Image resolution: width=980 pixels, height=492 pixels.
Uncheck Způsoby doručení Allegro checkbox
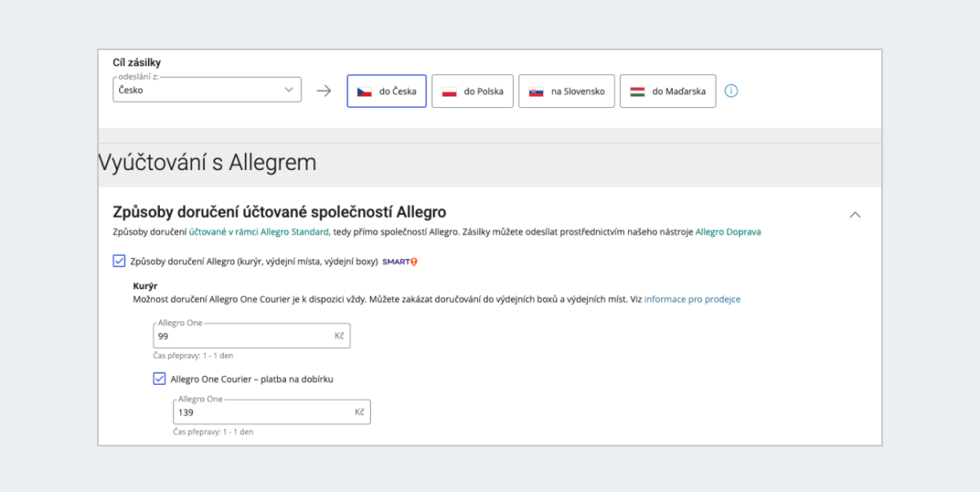[119, 262]
